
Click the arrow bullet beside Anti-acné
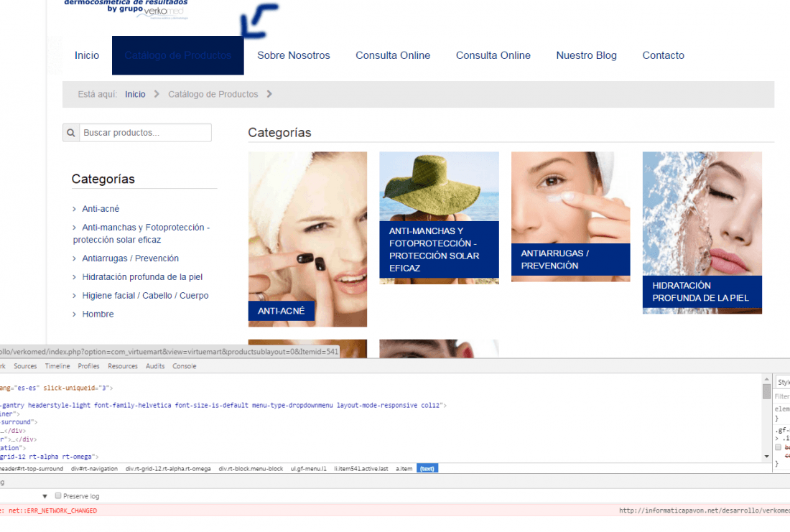[75, 209]
